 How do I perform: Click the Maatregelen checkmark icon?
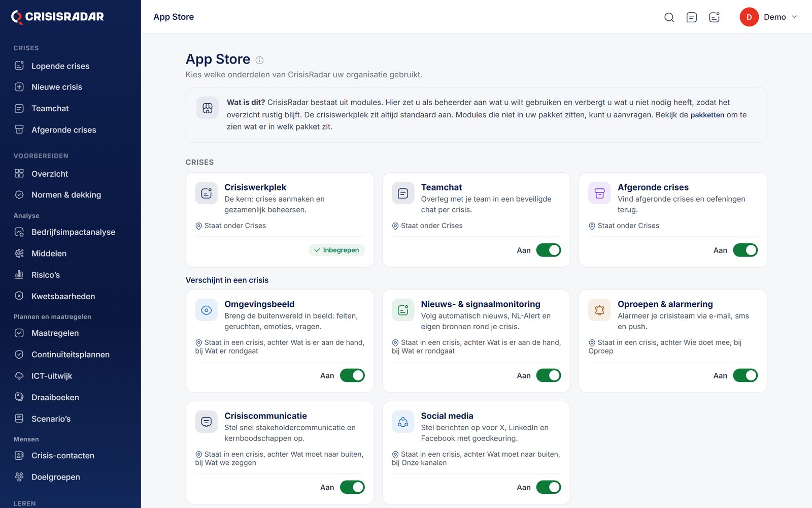tap(19, 333)
